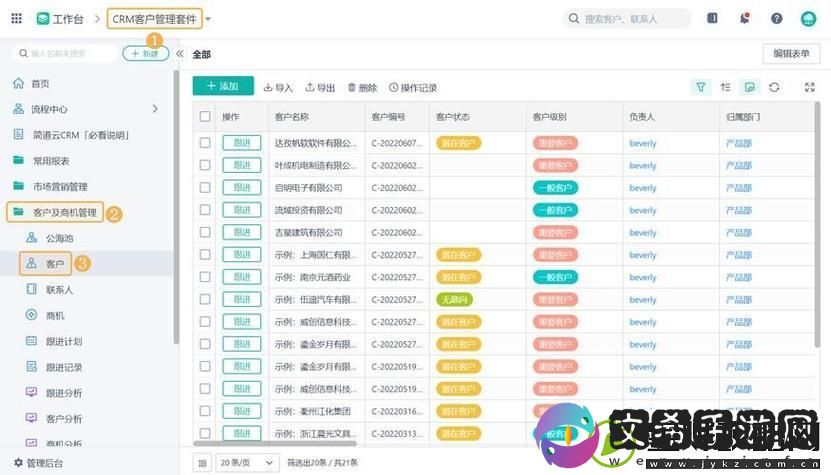The height and width of the screenshot is (475, 831).
Task: Open the book icon beside the notification bell
Action: tap(712, 18)
